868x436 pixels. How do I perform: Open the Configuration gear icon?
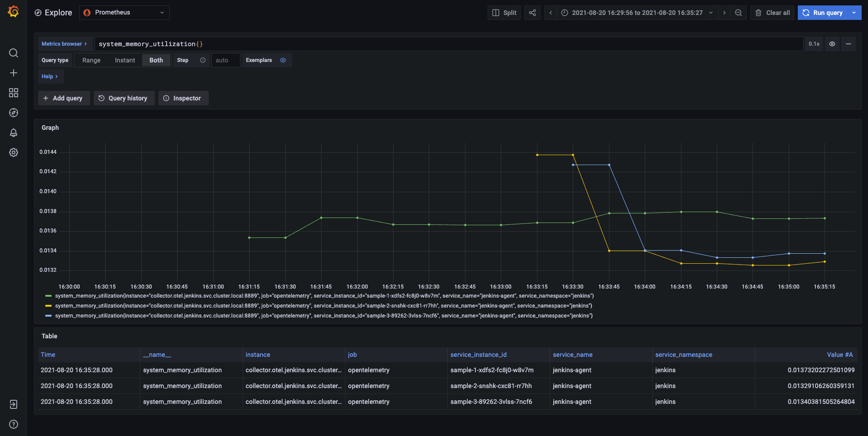[14, 152]
